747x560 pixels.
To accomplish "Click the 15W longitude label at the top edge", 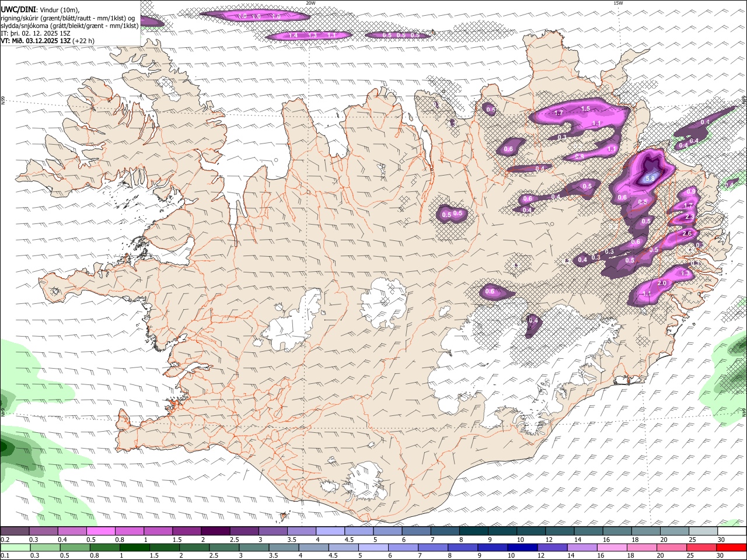I will [618, 3].
